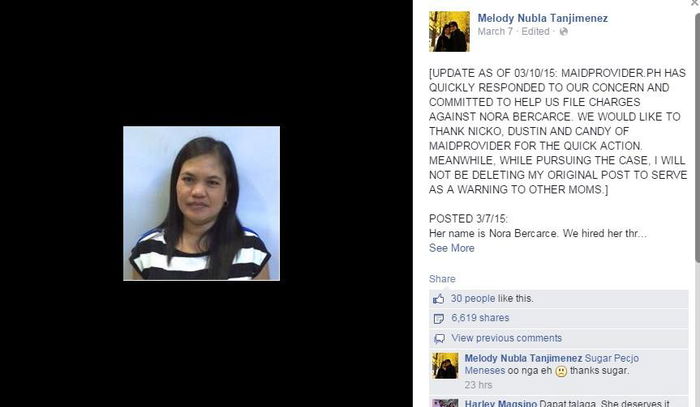This screenshot has height=407, width=700.
Task: Expand View previous comments
Action: pyautogui.click(x=506, y=338)
